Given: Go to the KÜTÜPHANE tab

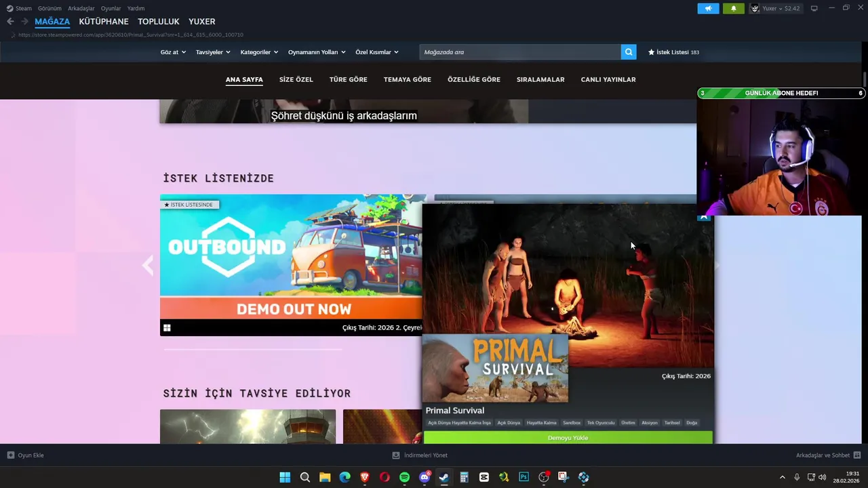Looking at the screenshot, I should tap(104, 22).
